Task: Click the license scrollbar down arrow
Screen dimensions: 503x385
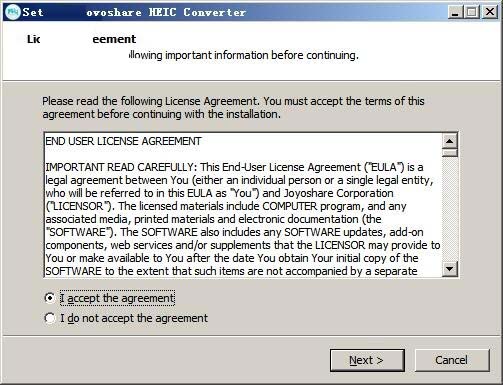Action: pos(450,268)
